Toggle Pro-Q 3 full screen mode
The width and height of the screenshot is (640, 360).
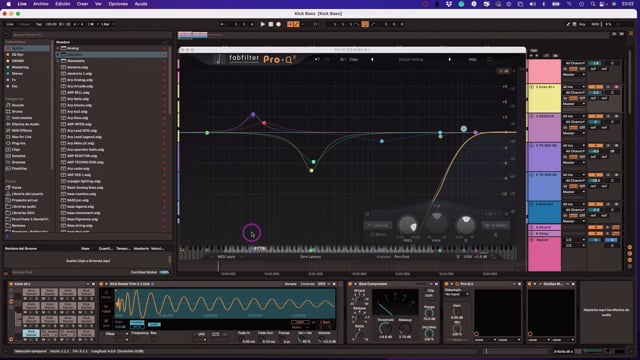tap(489, 59)
